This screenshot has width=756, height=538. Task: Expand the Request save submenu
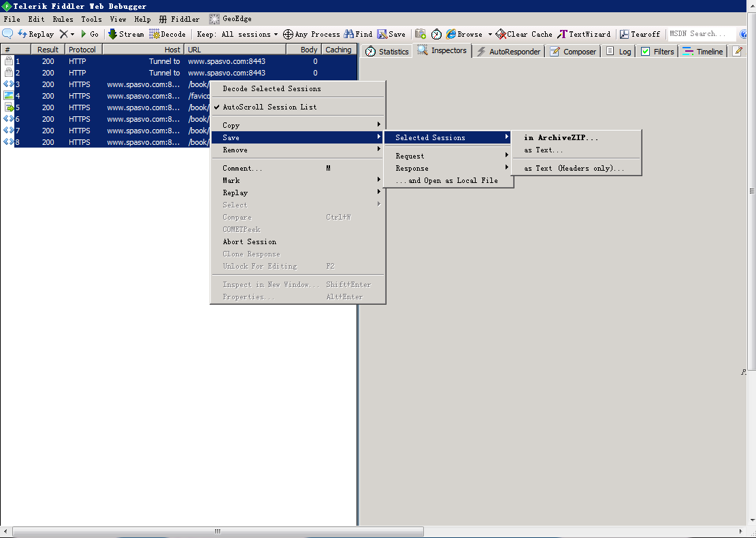point(448,156)
